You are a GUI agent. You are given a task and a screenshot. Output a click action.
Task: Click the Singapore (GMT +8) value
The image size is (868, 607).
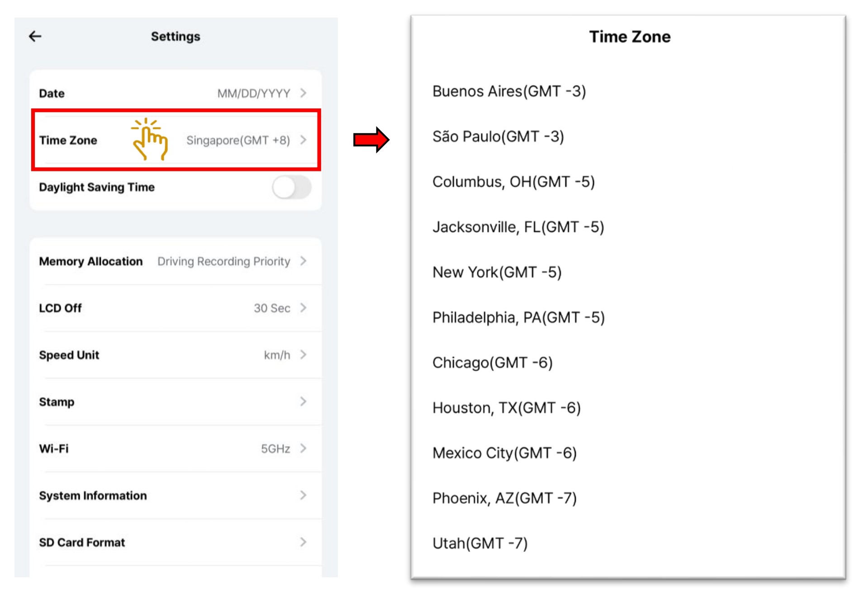pyautogui.click(x=238, y=141)
